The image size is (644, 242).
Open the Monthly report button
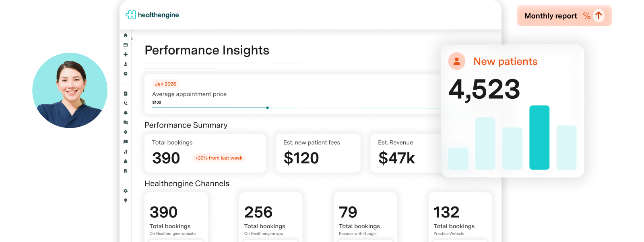(x=564, y=16)
